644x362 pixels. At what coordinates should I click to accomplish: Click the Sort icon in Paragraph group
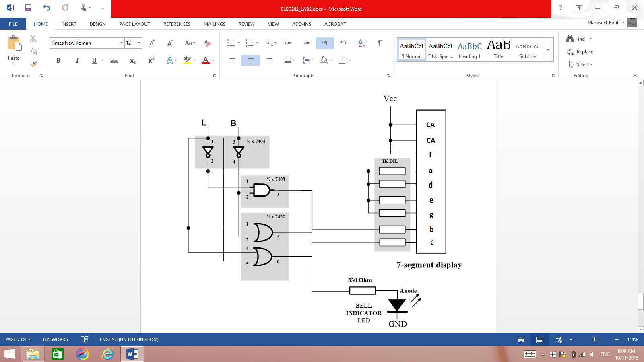362,43
